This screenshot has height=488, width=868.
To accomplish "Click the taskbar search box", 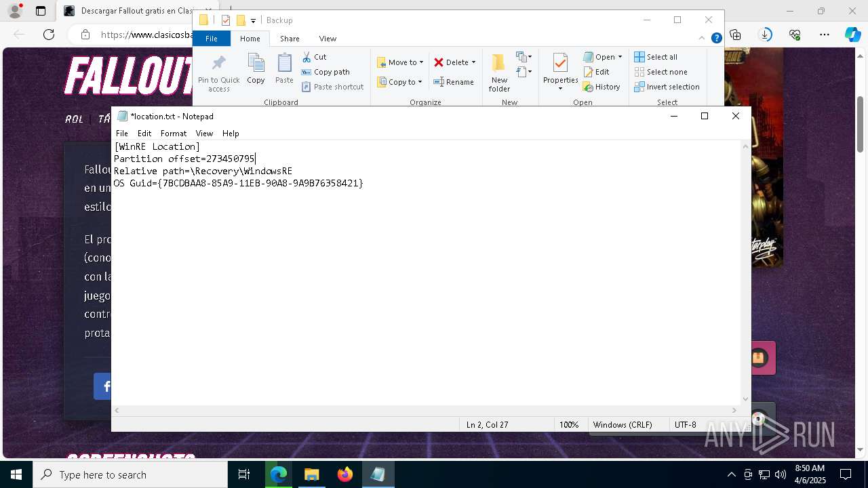I will 130,474.
